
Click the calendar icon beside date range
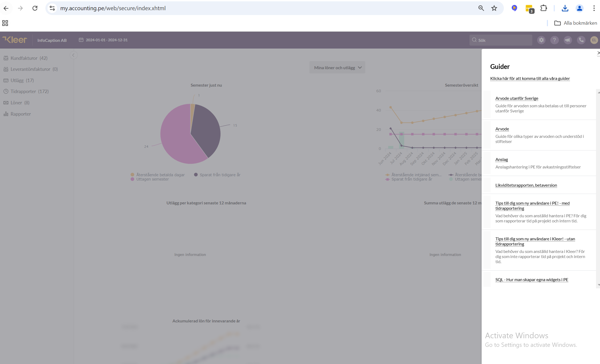pyautogui.click(x=81, y=40)
